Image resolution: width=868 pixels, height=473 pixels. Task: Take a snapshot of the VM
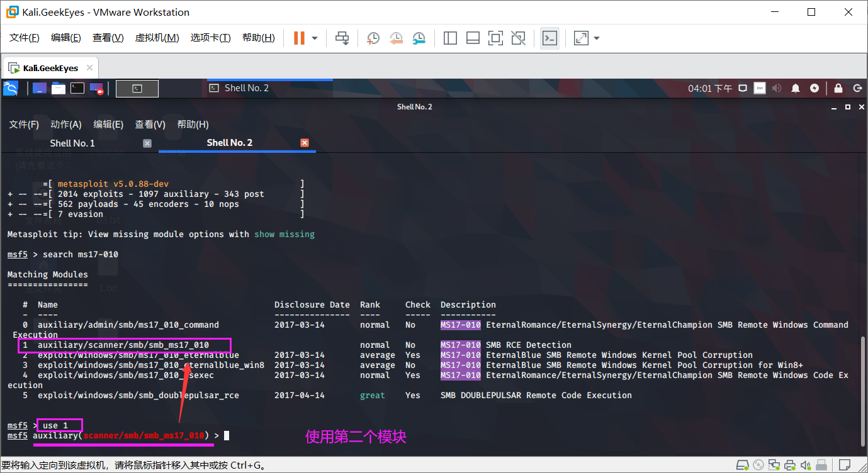373,38
